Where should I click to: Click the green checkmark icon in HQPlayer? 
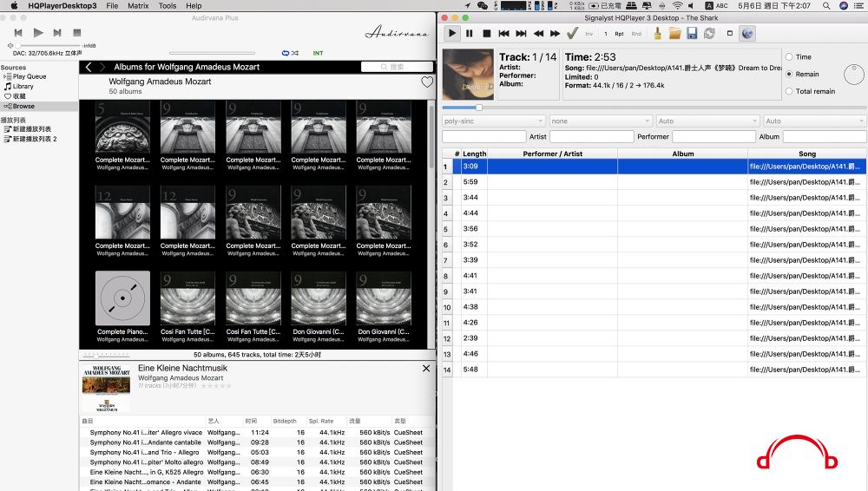click(572, 34)
